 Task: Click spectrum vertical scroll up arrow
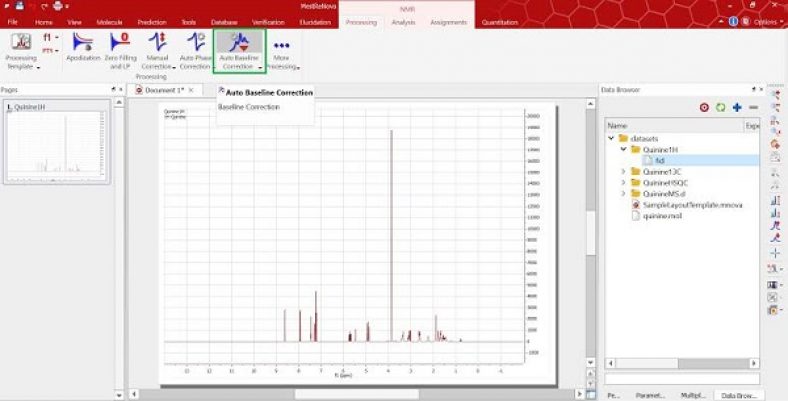click(x=591, y=103)
